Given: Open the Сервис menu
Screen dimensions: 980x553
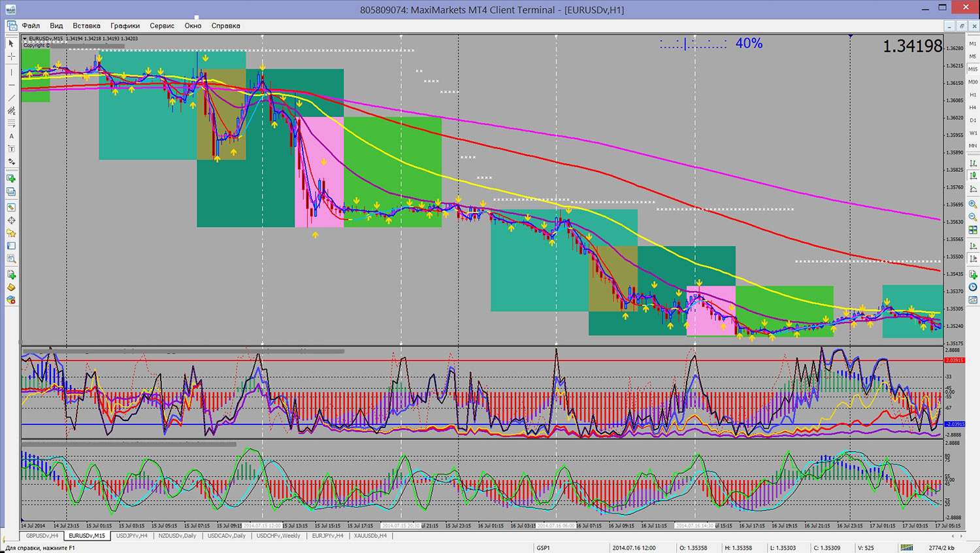Looking at the screenshot, I should point(162,25).
